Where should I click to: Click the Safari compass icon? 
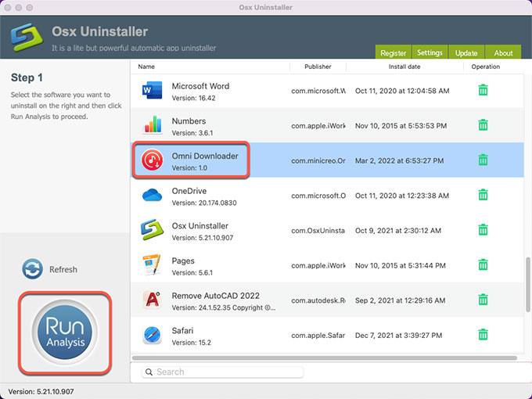[x=152, y=335]
